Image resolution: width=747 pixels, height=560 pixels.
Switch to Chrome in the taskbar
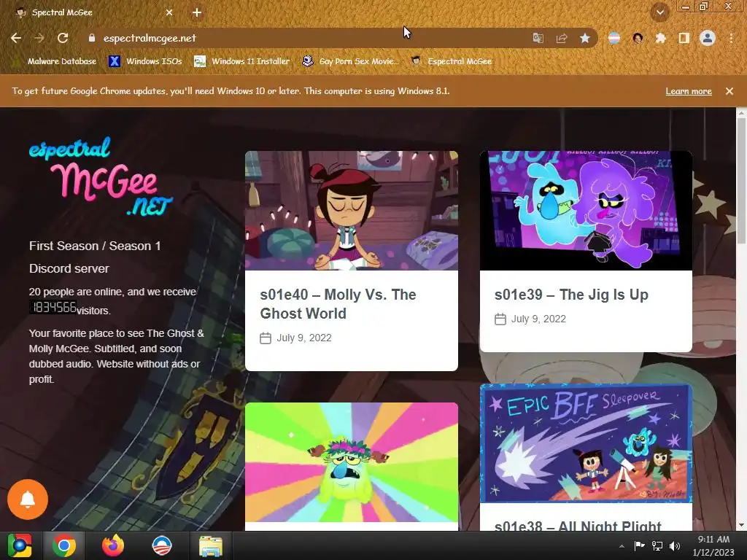[64, 545]
